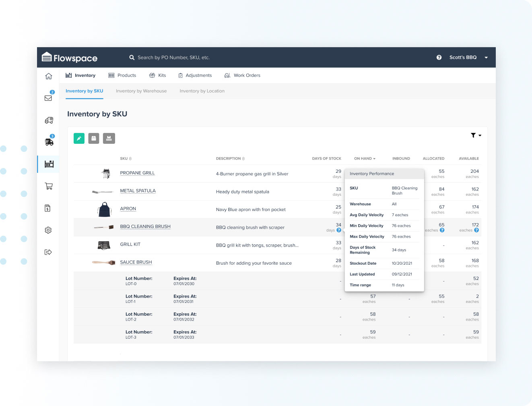The width and height of the screenshot is (532, 406).
Task: Open the Work Orders tab
Action: tap(242, 75)
